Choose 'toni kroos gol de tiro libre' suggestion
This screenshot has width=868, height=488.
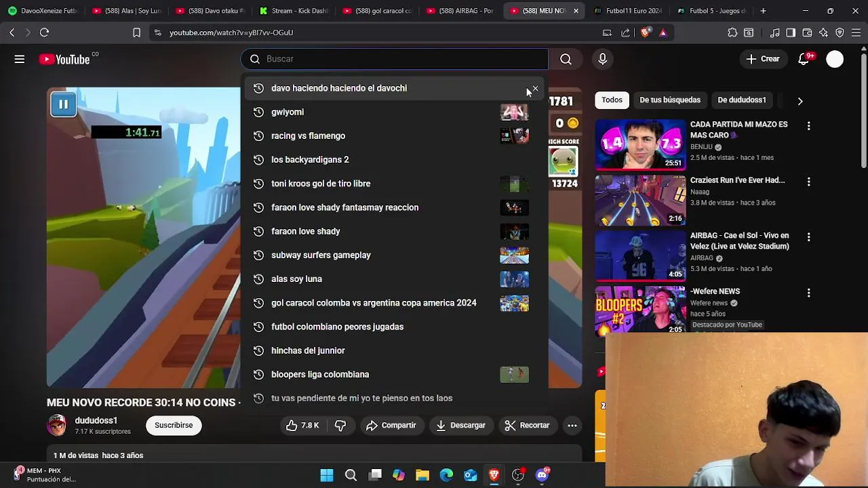pyautogui.click(x=394, y=184)
